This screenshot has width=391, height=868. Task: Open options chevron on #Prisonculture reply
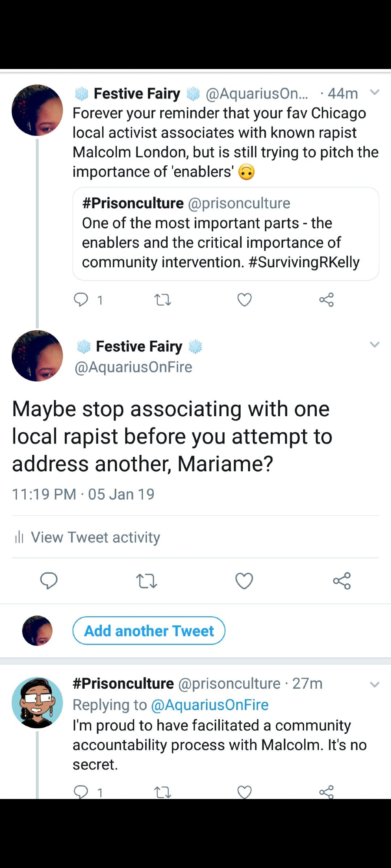point(374,684)
